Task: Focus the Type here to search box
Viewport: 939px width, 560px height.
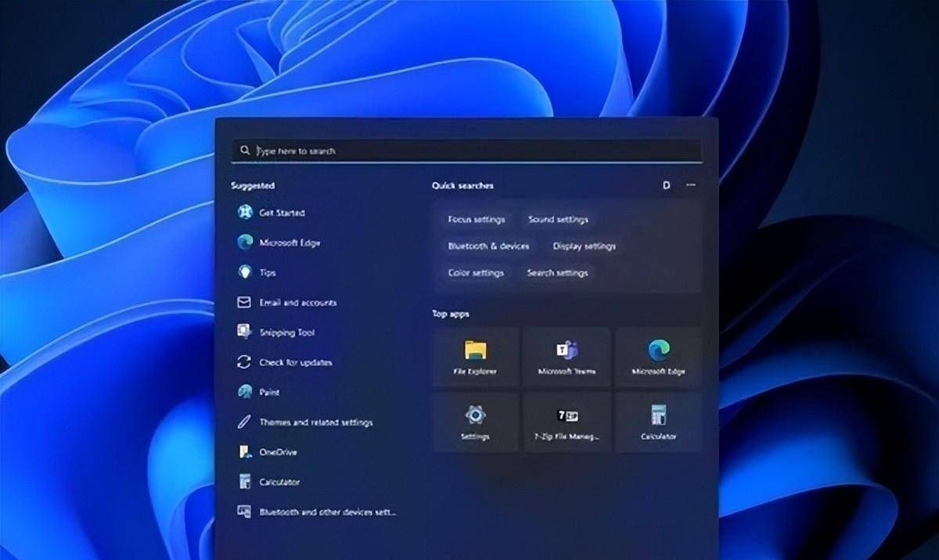Action: click(x=466, y=151)
